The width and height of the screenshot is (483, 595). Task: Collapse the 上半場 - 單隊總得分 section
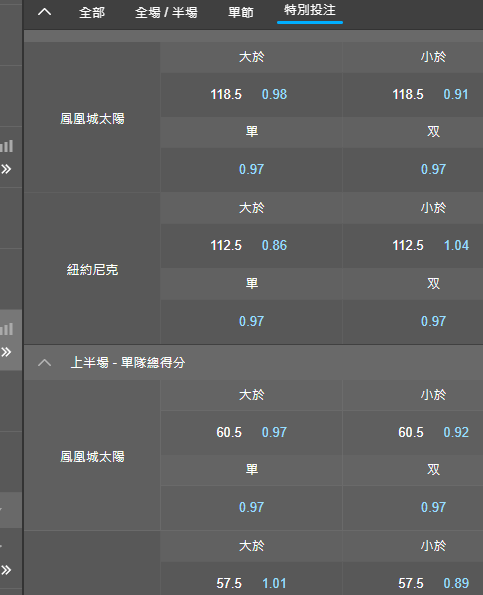click(44, 363)
